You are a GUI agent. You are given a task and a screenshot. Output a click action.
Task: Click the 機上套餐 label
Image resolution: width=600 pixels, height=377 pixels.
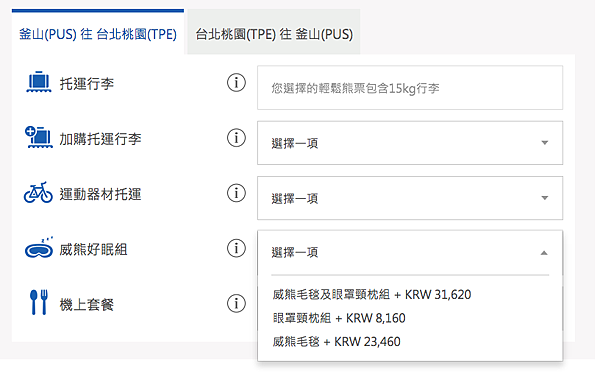[86, 305]
